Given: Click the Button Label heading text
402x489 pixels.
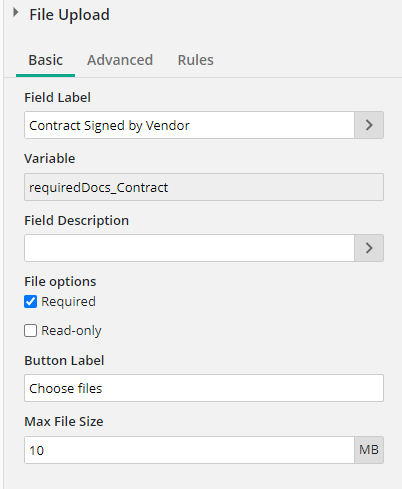Looking at the screenshot, I should (x=64, y=361).
